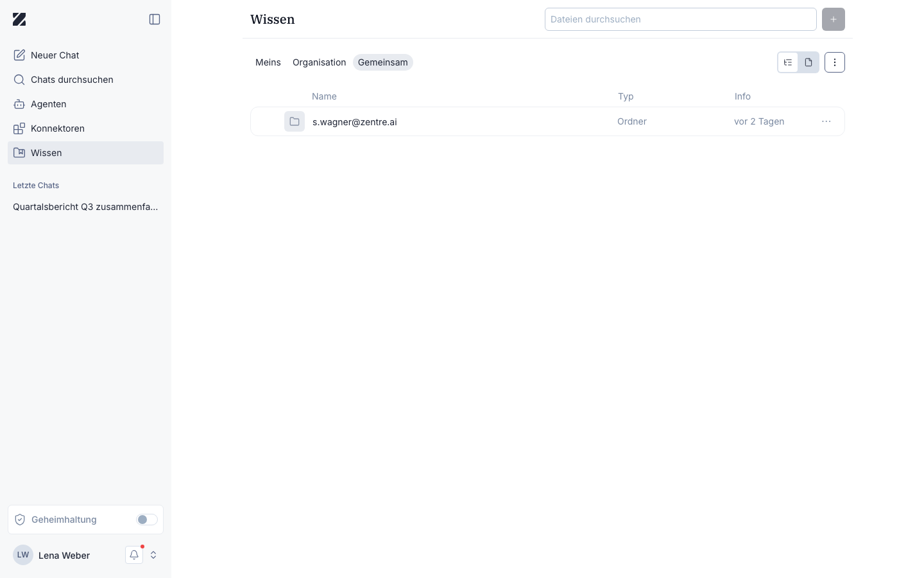This screenshot has width=924, height=578.
Task: Click the Wissen page heading
Action: pyautogui.click(x=273, y=19)
